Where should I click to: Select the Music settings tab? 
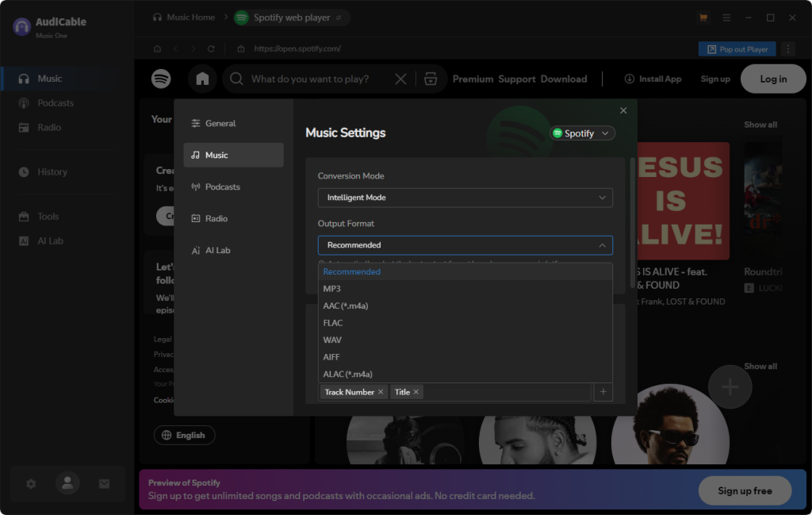pos(233,155)
